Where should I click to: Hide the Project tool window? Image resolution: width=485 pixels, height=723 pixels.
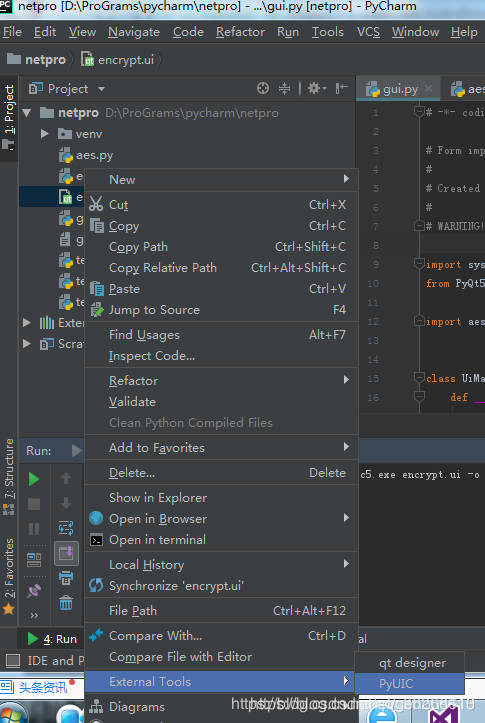[342, 88]
